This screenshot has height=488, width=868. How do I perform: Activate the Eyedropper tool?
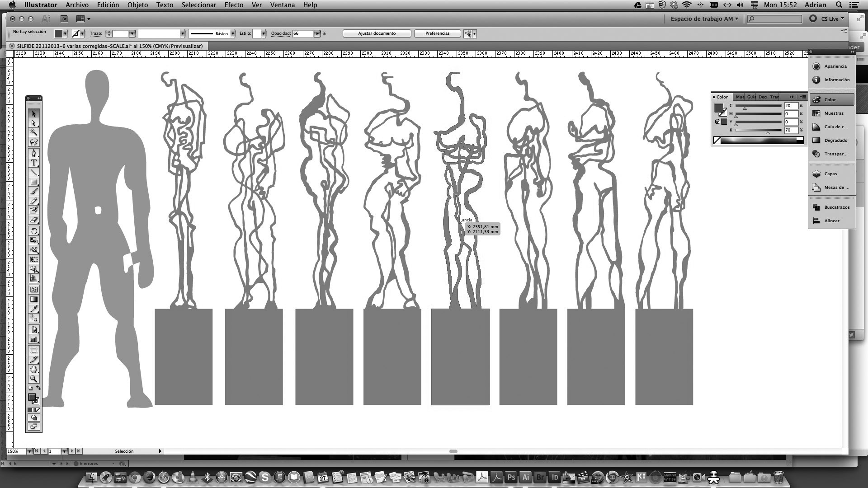tap(34, 309)
